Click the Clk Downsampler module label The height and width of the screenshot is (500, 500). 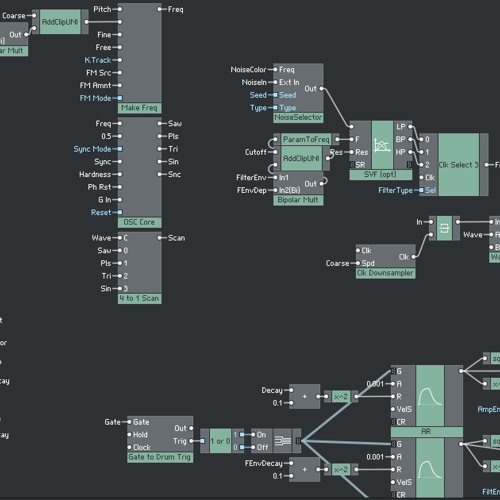pyautogui.click(x=385, y=273)
